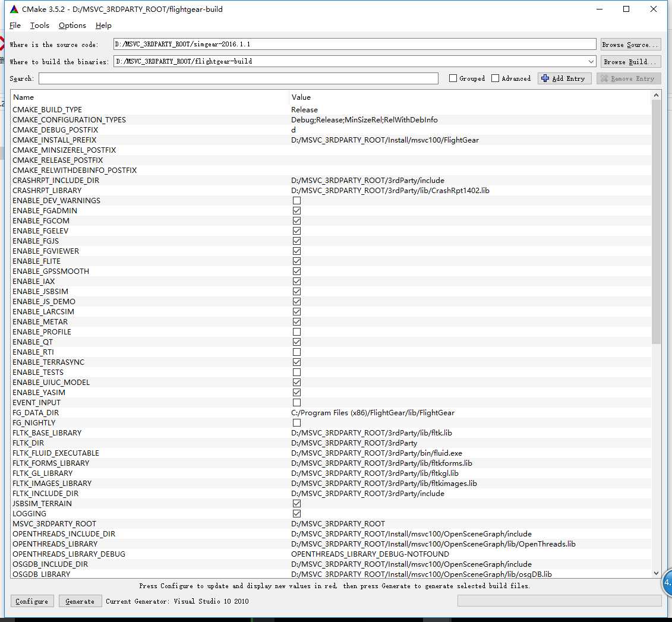The height and width of the screenshot is (622, 672).
Task: Uncheck ENABLE_FGJS option
Action: [296, 241]
